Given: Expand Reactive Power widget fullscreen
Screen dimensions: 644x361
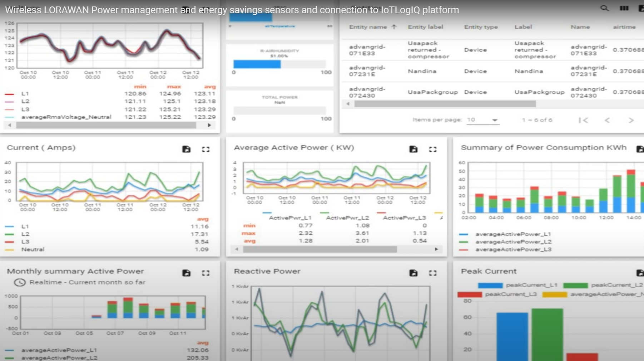Looking at the screenshot, I should coord(433,273).
